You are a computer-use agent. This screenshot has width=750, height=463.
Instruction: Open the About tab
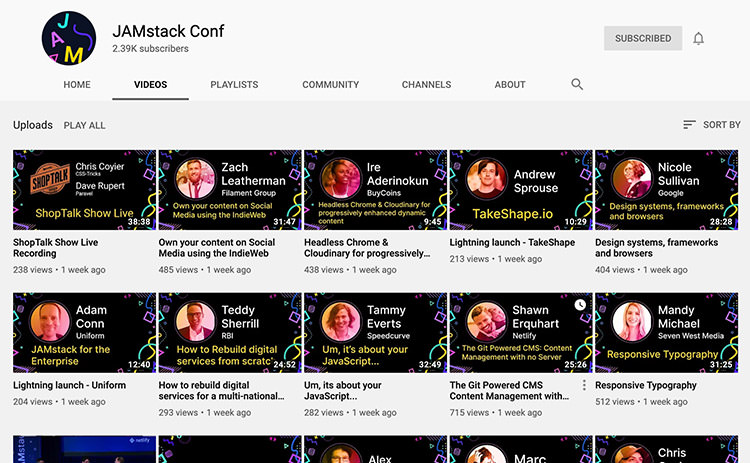510,85
